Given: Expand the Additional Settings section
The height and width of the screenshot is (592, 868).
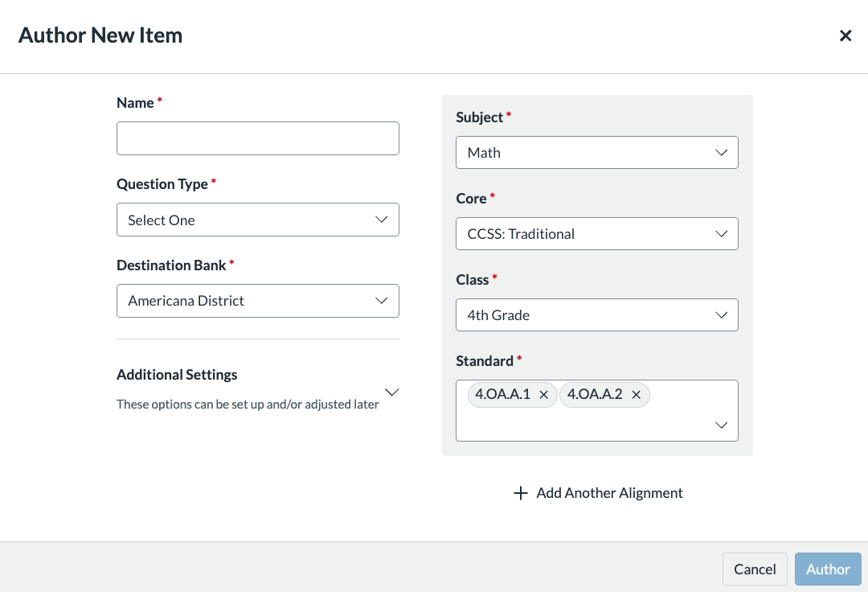Looking at the screenshot, I should [x=391, y=392].
